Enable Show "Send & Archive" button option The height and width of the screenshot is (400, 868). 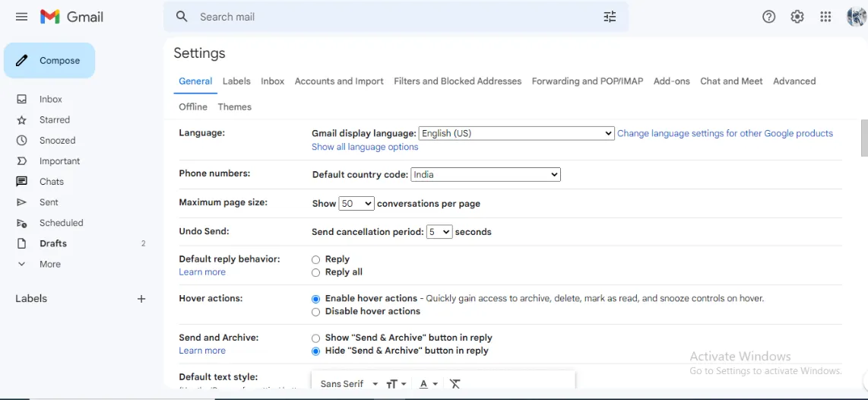[315, 338]
